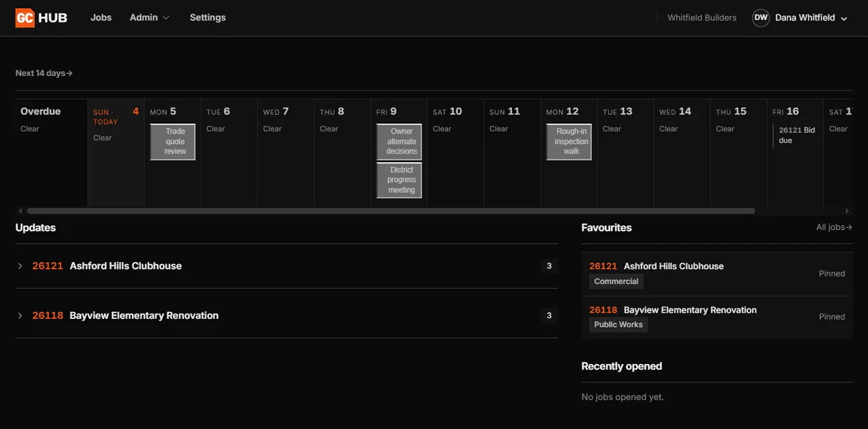
Task: Open the Owner alternate decisions event
Action: (399, 142)
